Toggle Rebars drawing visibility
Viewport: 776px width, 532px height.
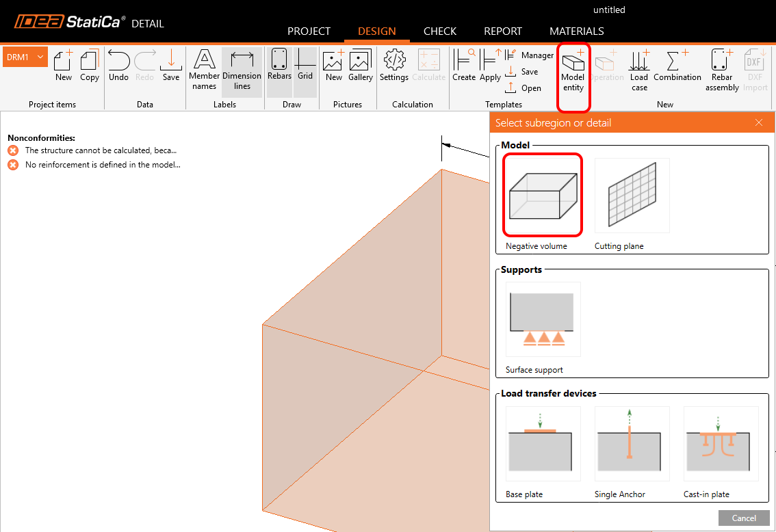(x=279, y=66)
